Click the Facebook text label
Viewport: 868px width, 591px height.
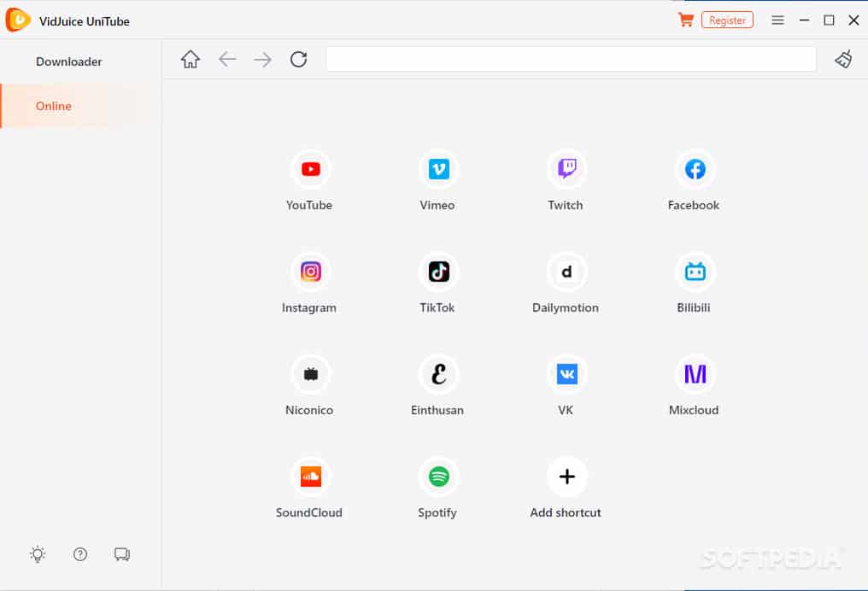(x=694, y=205)
